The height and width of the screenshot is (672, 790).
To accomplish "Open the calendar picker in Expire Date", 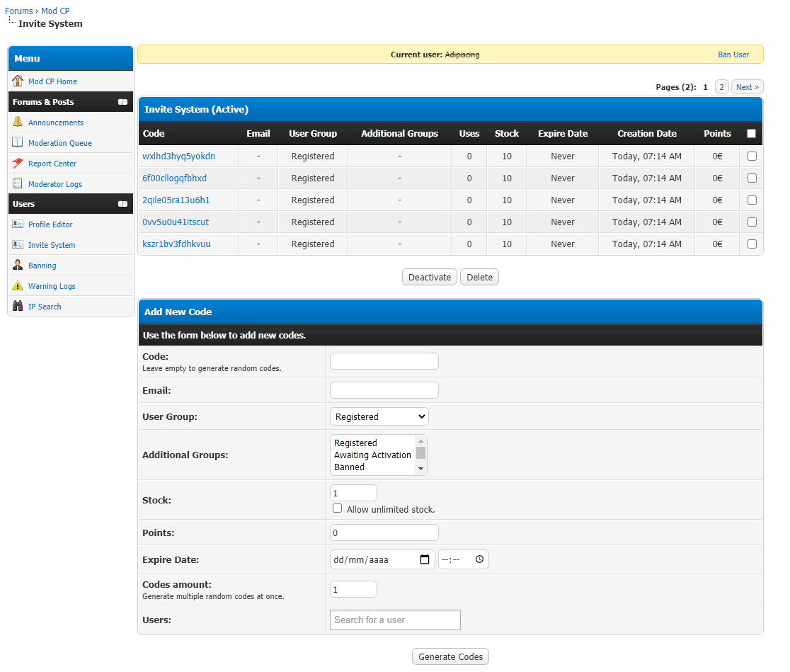I will point(425,559).
